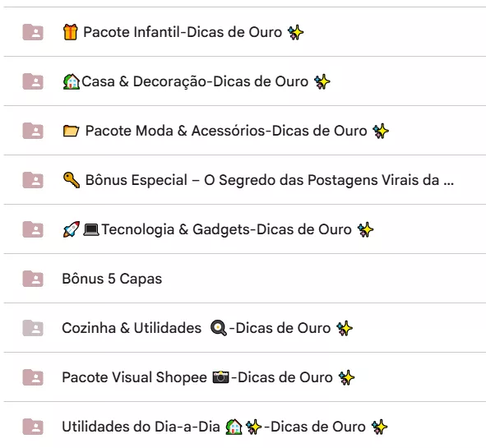
Task: Select folder icon of Tecnologia & Gadgets
Action: point(33,229)
